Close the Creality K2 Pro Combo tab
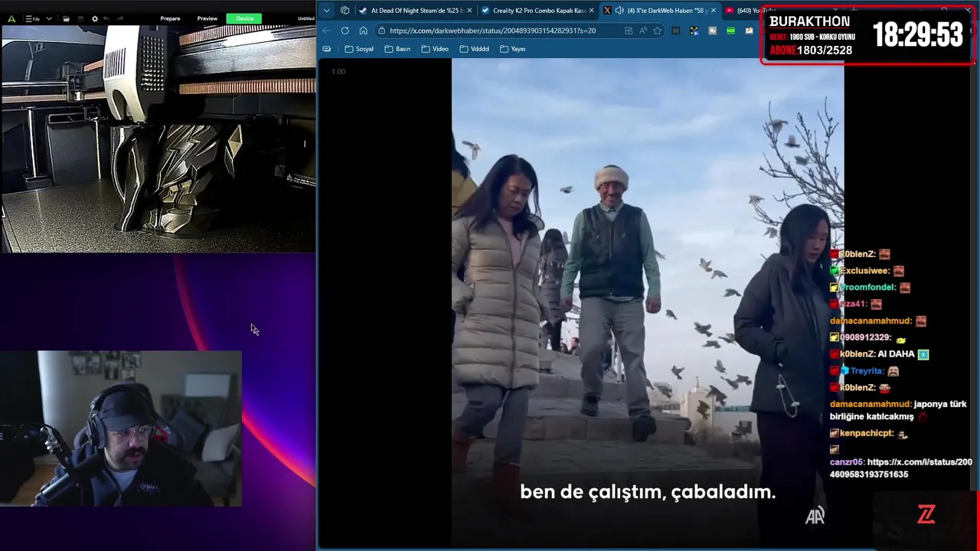Viewport: 980px width, 551px height. pyautogui.click(x=591, y=11)
